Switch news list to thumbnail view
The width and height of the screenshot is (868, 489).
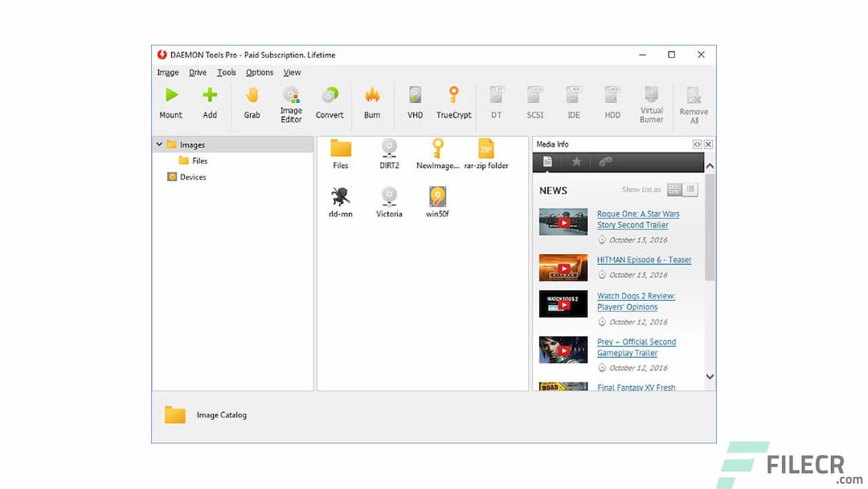tap(674, 190)
